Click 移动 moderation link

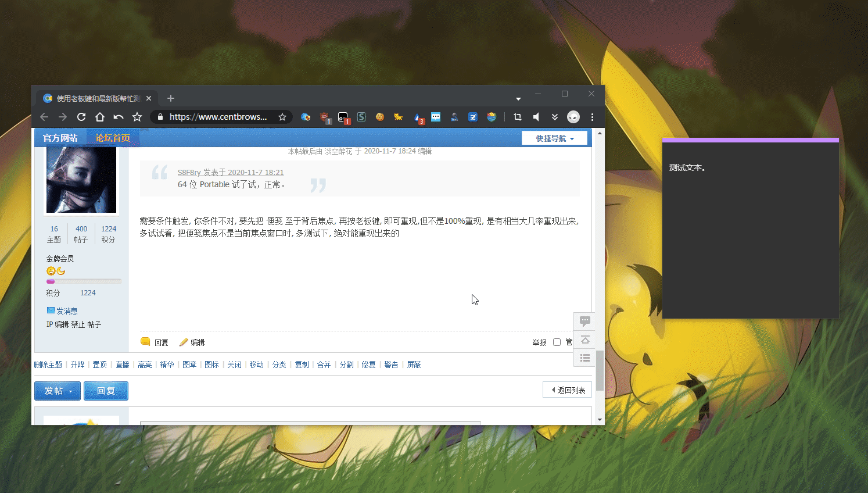tap(257, 365)
